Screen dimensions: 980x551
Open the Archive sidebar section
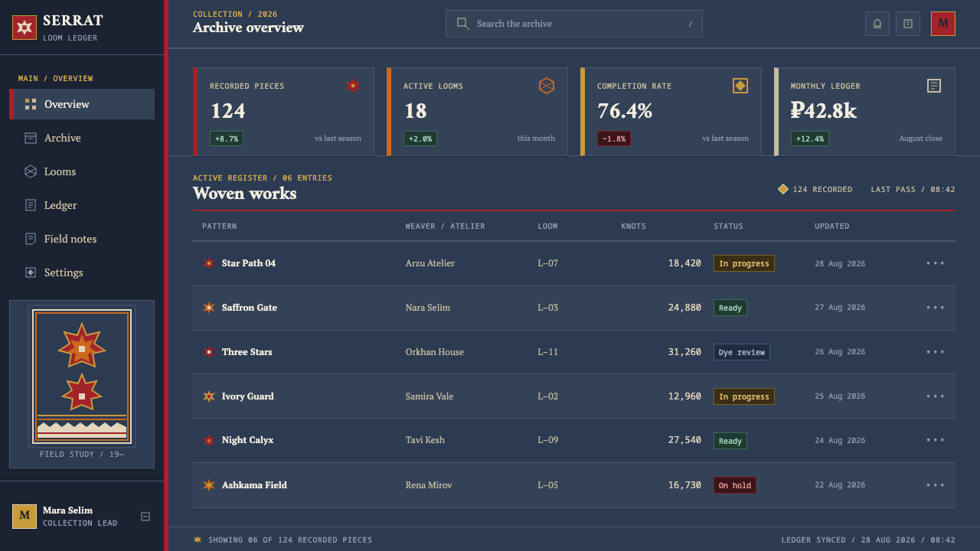click(83, 138)
